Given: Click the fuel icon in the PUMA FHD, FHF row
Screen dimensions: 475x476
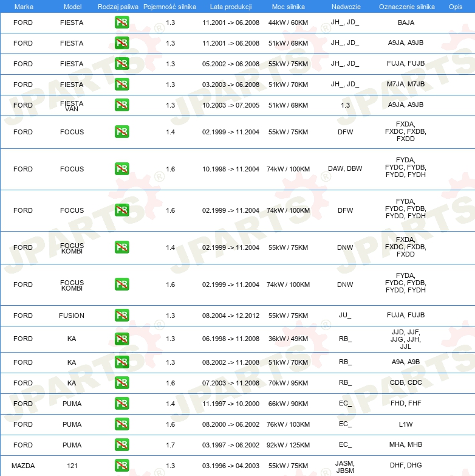Looking at the screenshot, I should tap(122, 403).
